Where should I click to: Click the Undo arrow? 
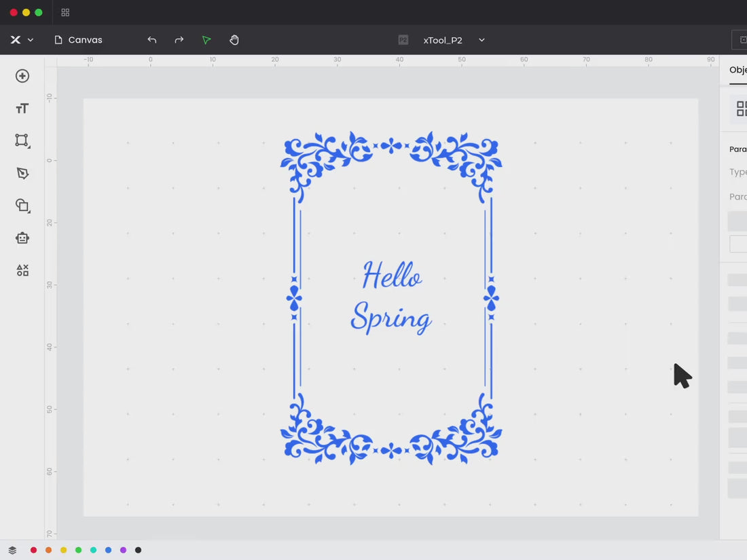tap(152, 40)
